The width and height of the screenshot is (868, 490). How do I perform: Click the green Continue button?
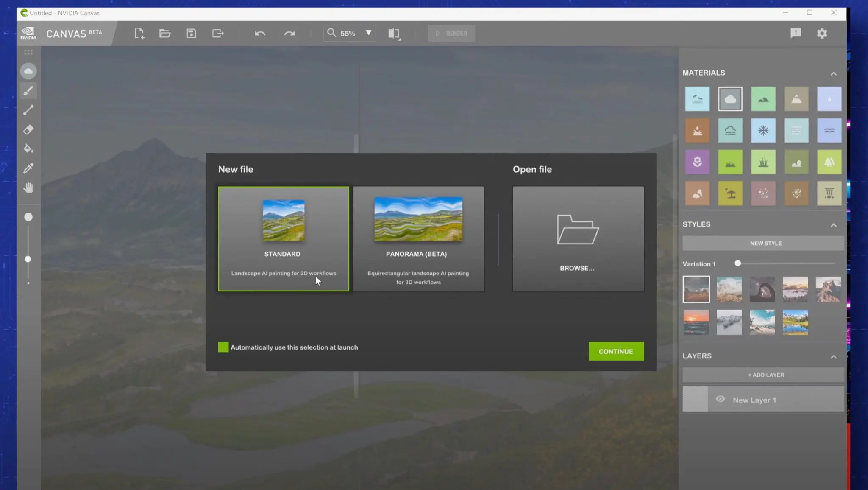616,351
